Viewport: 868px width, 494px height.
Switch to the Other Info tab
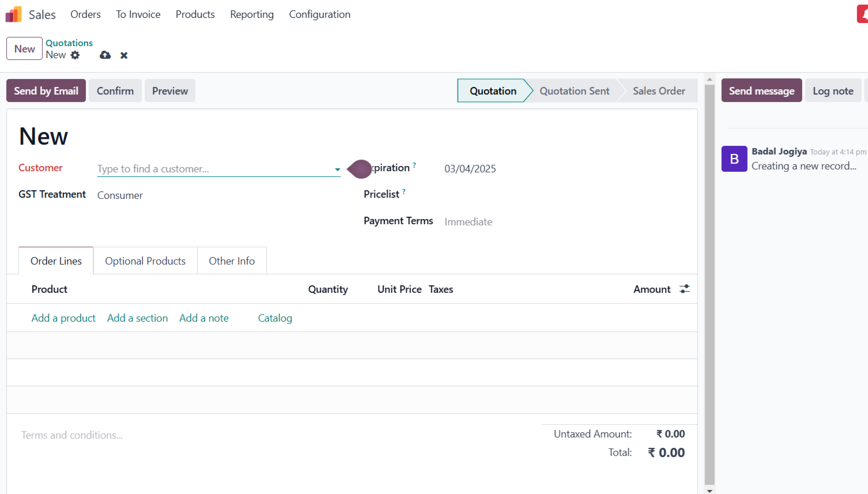coord(232,261)
